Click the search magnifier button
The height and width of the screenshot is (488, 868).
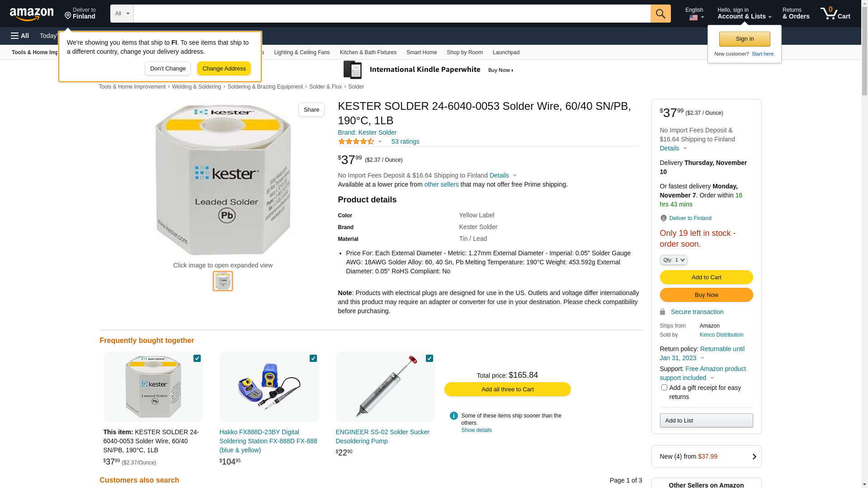660,14
